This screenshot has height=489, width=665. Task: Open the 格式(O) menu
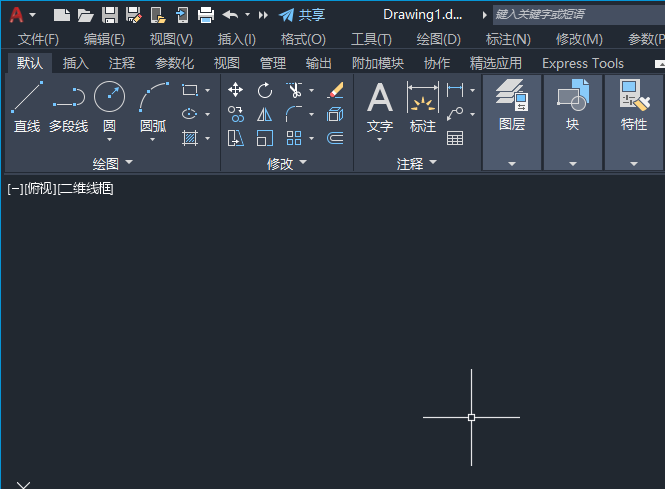click(303, 39)
